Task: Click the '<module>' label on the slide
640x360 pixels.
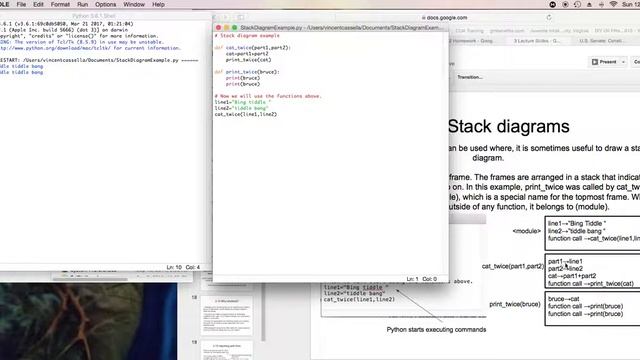Action: pyautogui.click(x=527, y=231)
